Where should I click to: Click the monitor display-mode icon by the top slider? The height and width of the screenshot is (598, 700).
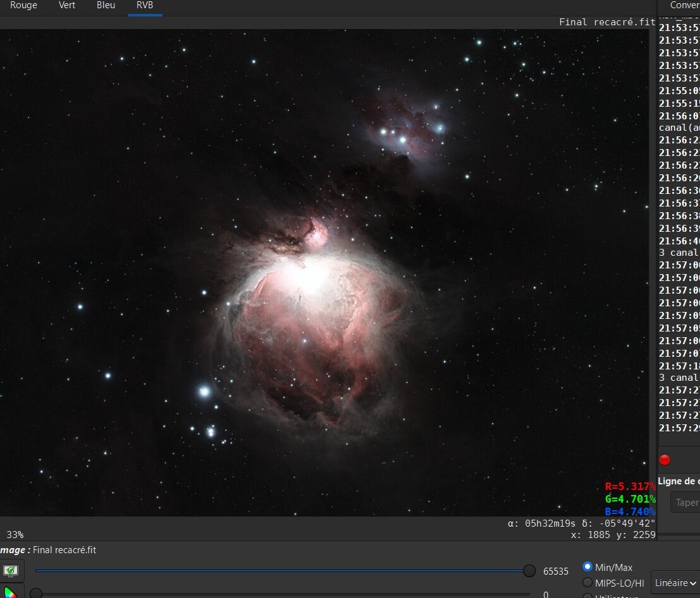[x=11, y=570]
